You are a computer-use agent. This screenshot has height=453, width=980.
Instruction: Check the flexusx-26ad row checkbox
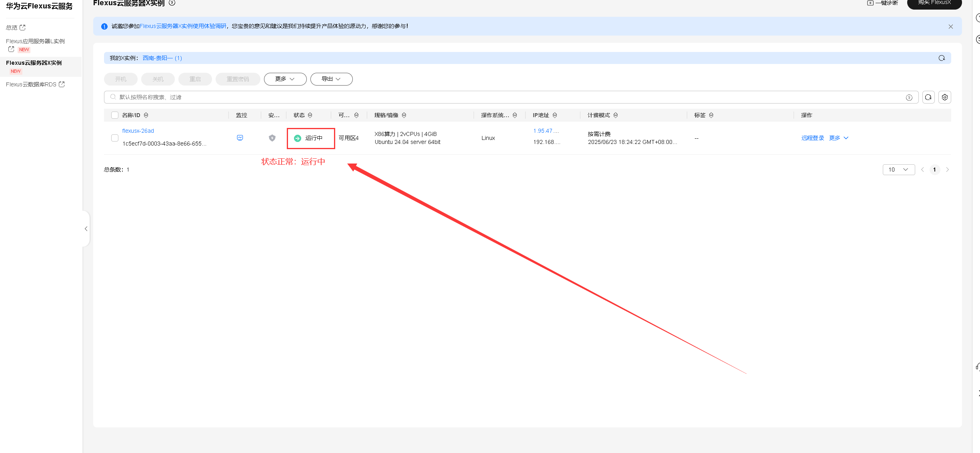click(115, 138)
